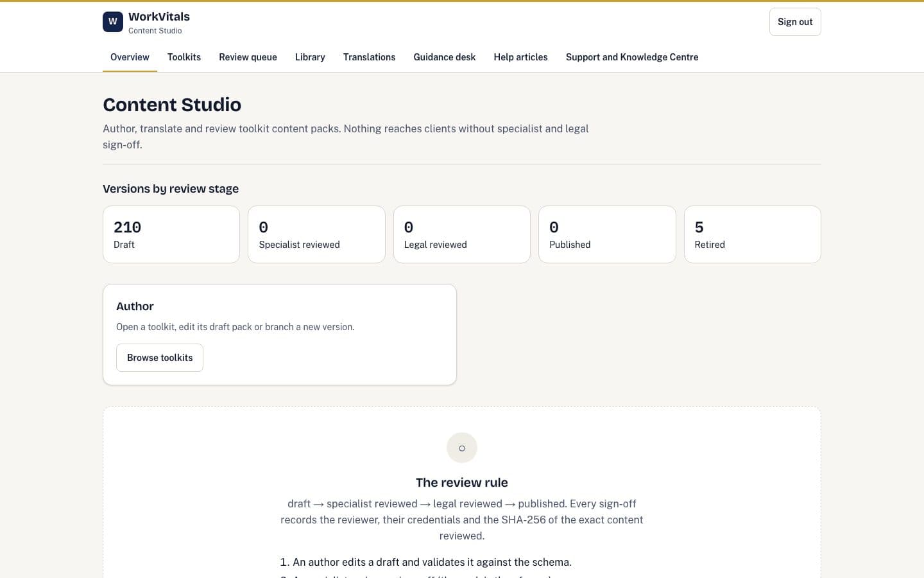Open the Overview tab
The image size is (924, 578).
130,57
